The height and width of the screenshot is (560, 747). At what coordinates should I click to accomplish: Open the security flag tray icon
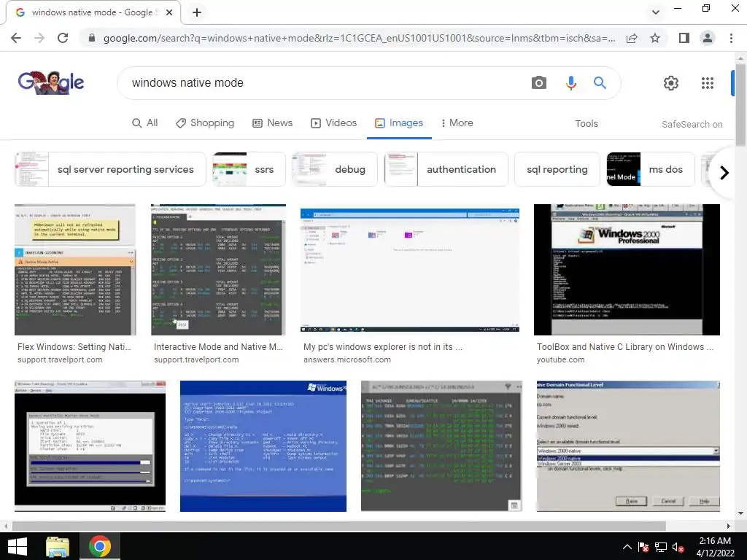[x=643, y=547]
